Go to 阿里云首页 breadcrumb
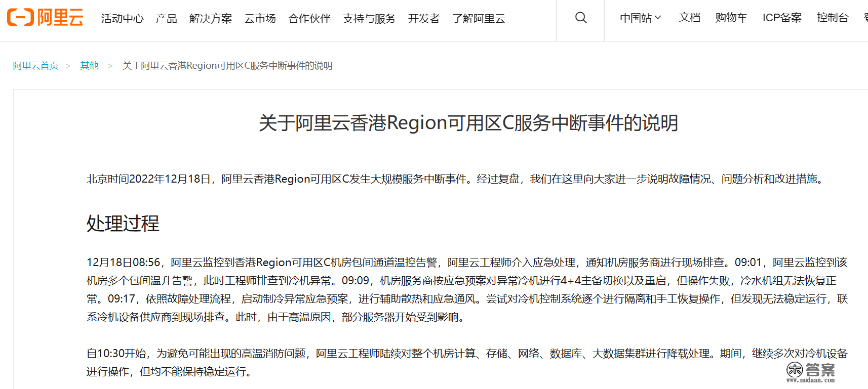Viewport: 868px width, 389px height. [x=36, y=66]
